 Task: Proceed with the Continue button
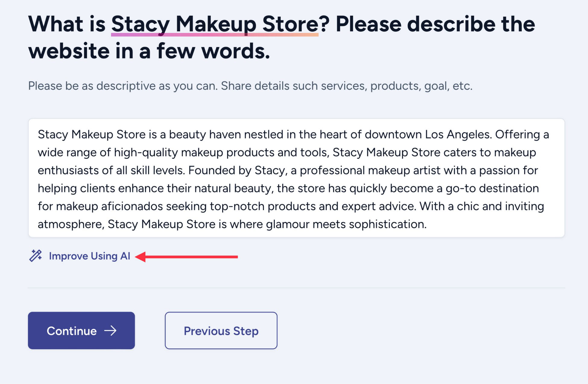(81, 330)
